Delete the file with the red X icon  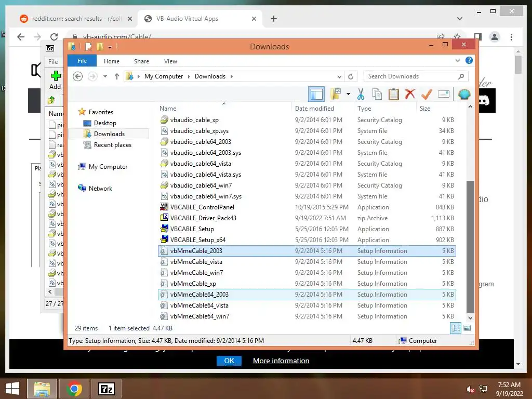click(x=410, y=94)
